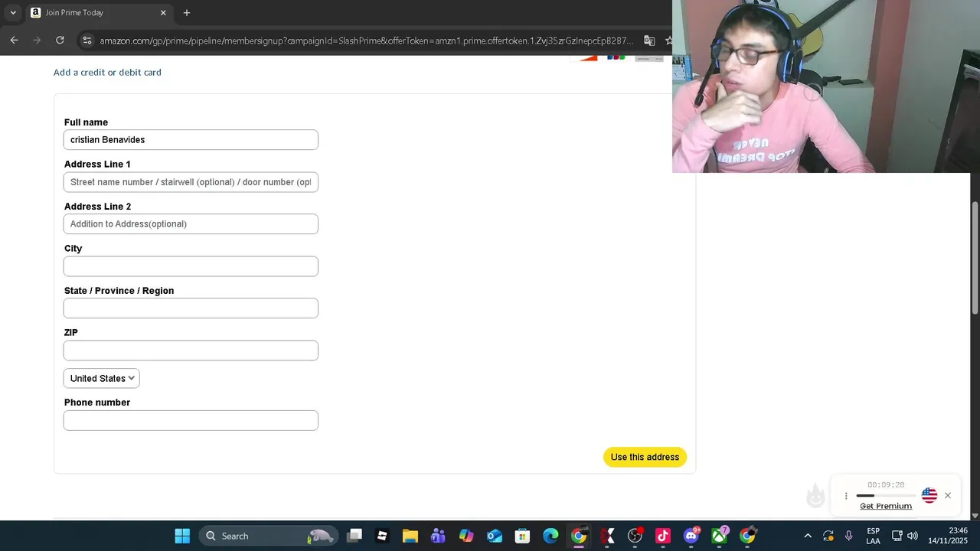980x551 pixels.
Task: Open the Windows Start menu
Action: coord(182,536)
